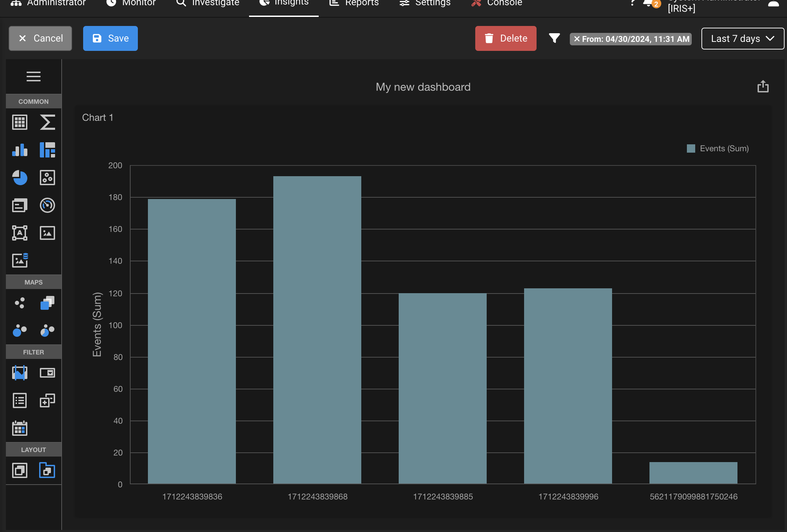Viewport: 787px width, 532px height.
Task: Open the Last 7 days time range dropdown
Action: pos(742,38)
